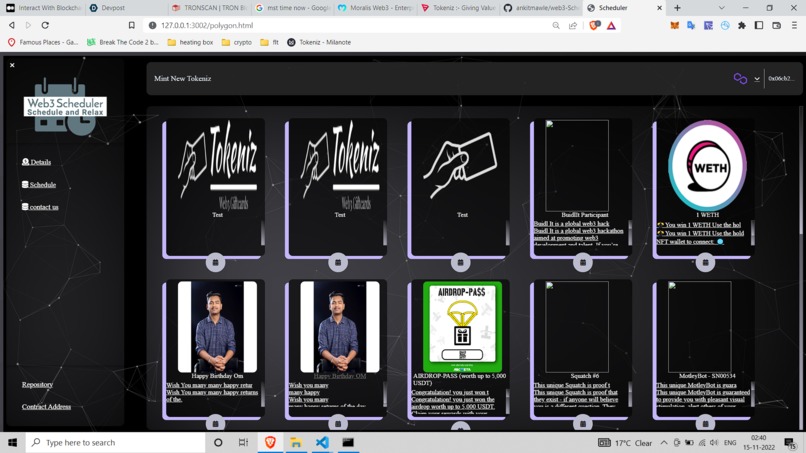Toggle the browser sidebar panel icon
Screen dimensions: 806x453
point(759,25)
